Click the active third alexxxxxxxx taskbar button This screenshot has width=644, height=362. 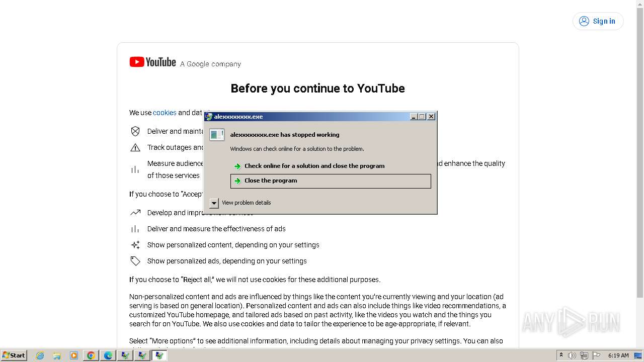(x=159, y=355)
